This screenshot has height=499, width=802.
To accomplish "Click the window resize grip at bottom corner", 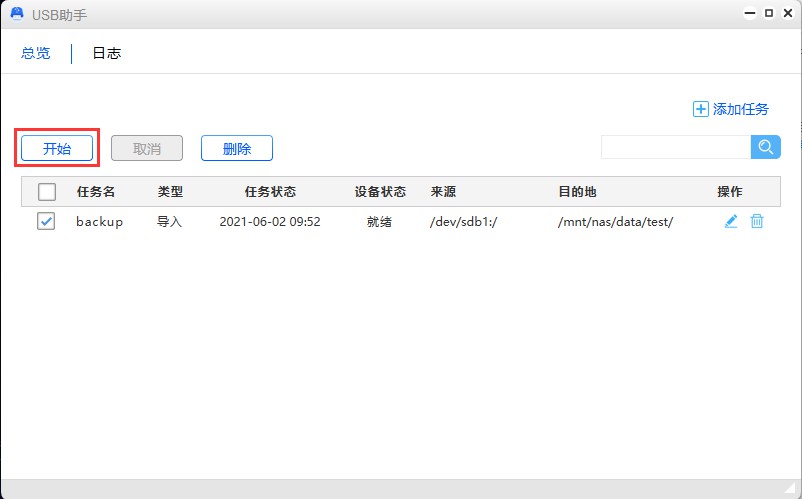I will pyautogui.click(x=790, y=489).
